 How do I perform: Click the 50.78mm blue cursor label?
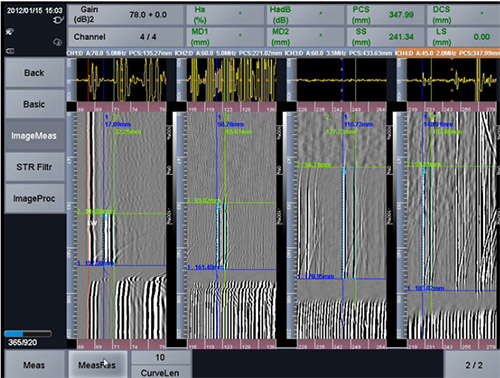pyautogui.click(x=231, y=124)
